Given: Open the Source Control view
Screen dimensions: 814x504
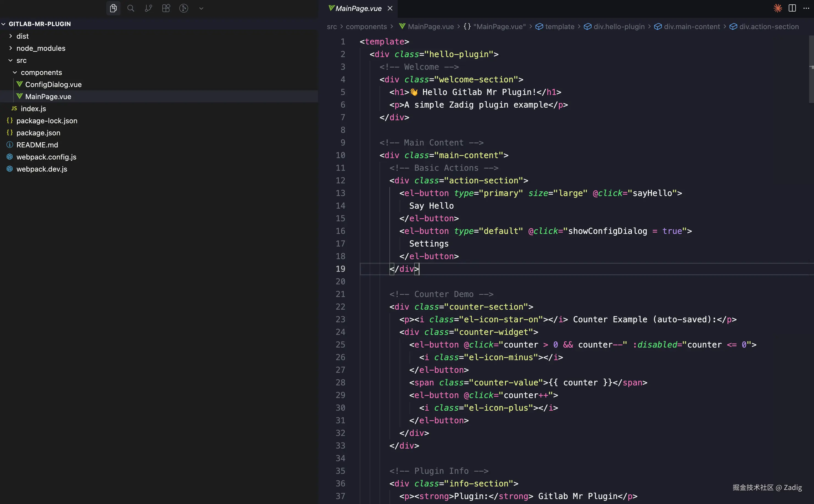Looking at the screenshot, I should 148,8.
